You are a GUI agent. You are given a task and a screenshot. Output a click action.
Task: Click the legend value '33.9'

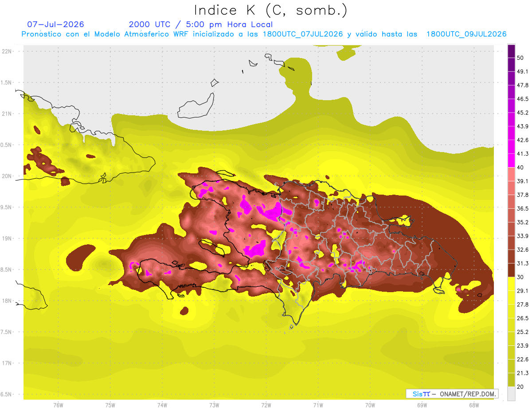523,236
